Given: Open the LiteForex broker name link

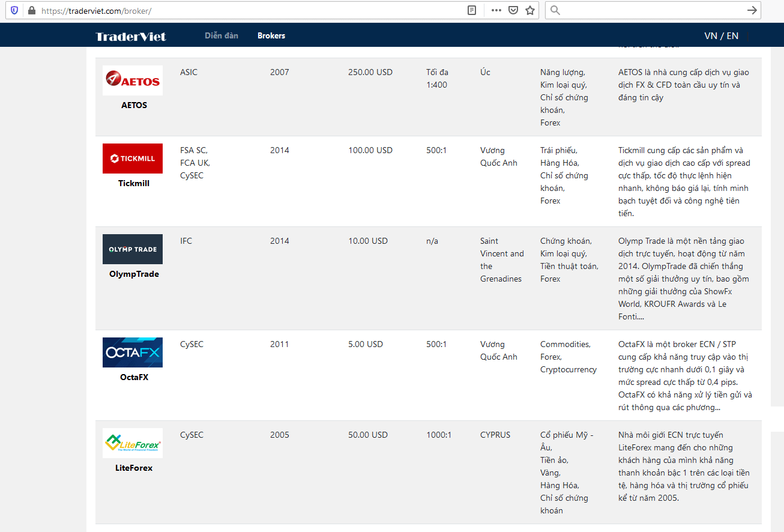Looking at the screenshot, I should (134, 468).
